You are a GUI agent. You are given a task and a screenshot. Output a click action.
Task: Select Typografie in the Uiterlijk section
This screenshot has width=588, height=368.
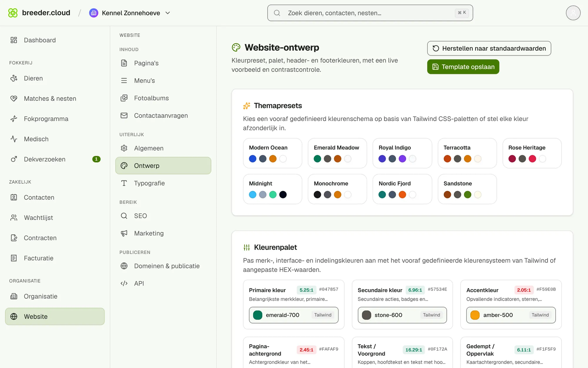tap(163, 183)
